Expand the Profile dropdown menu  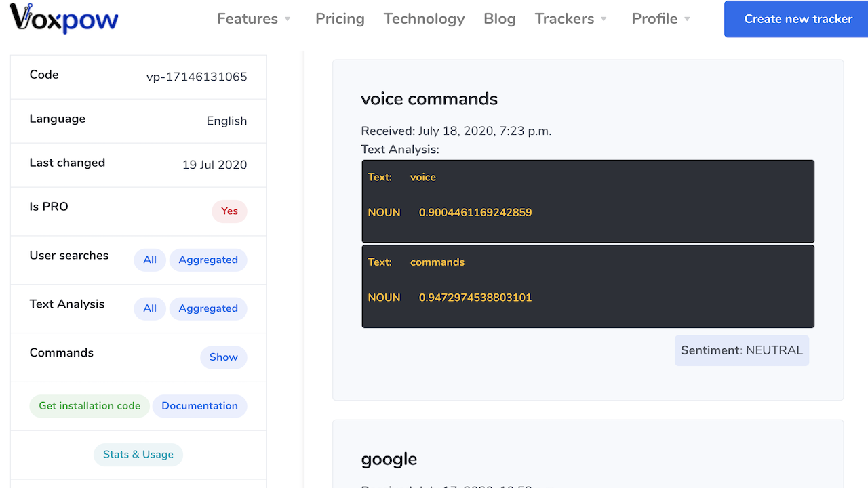pos(660,19)
